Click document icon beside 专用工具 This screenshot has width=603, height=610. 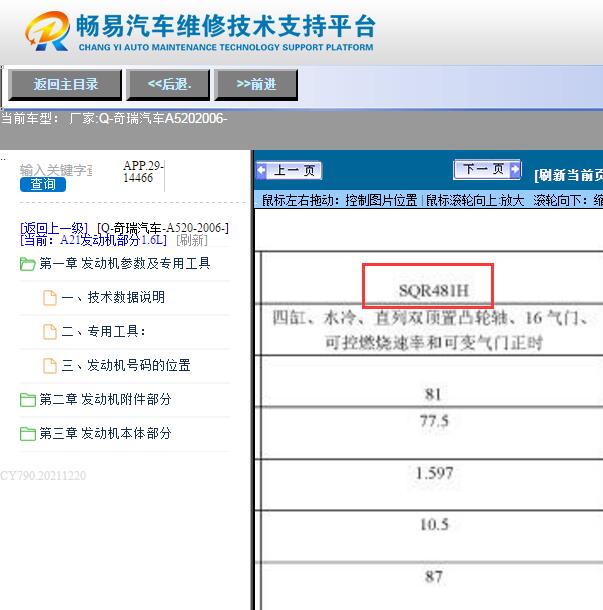(x=50, y=332)
